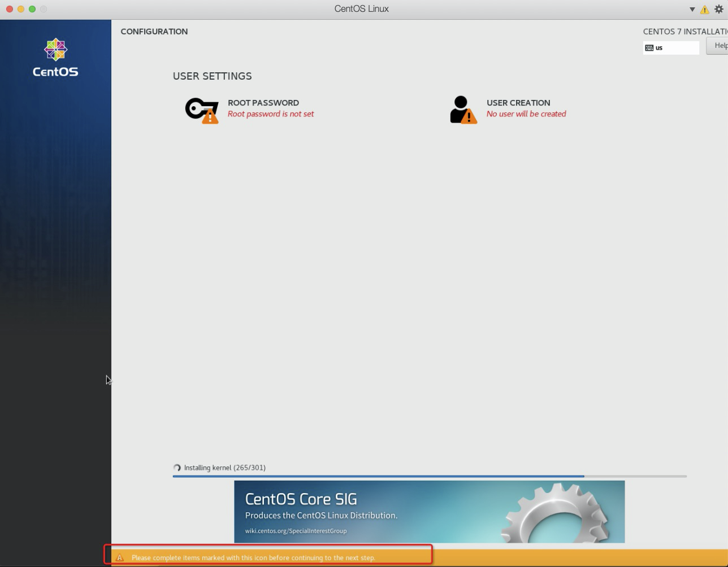The image size is (728, 567).
Task: Click "Please complete items marked" warning message
Action: tap(253, 558)
